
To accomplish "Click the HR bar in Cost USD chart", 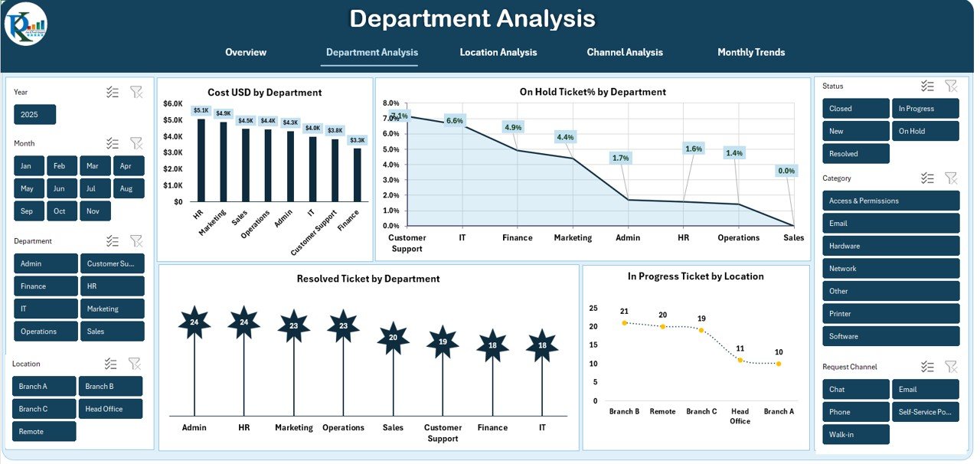I will pos(199,160).
